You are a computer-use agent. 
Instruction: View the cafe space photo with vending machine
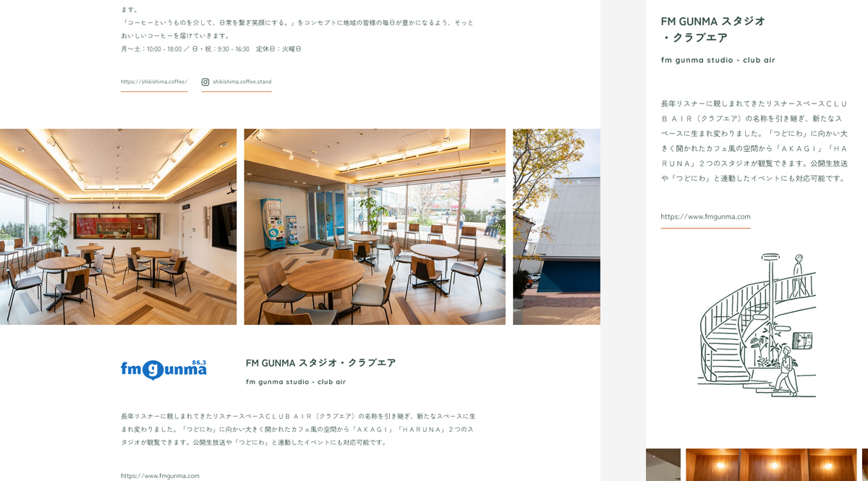pyautogui.click(x=375, y=226)
